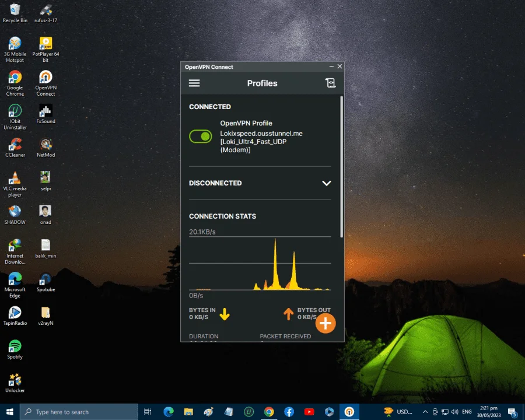Open the Facebook taskbar icon
The width and height of the screenshot is (525, 420).
[289, 412]
